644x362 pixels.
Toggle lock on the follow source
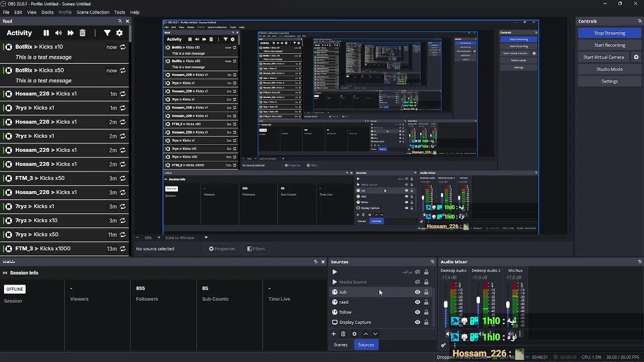coord(426,312)
